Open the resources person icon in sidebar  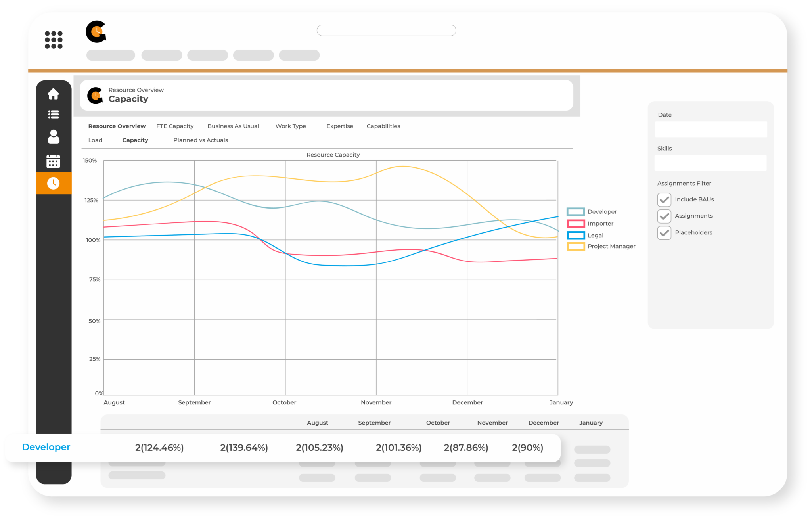click(54, 137)
